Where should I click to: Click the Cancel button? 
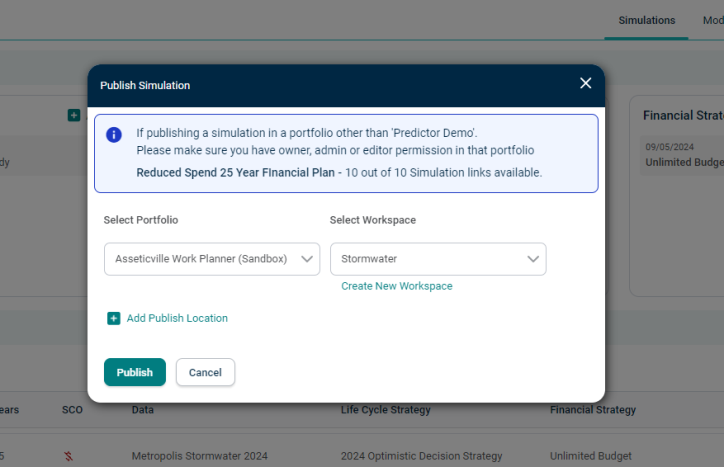pos(205,372)
